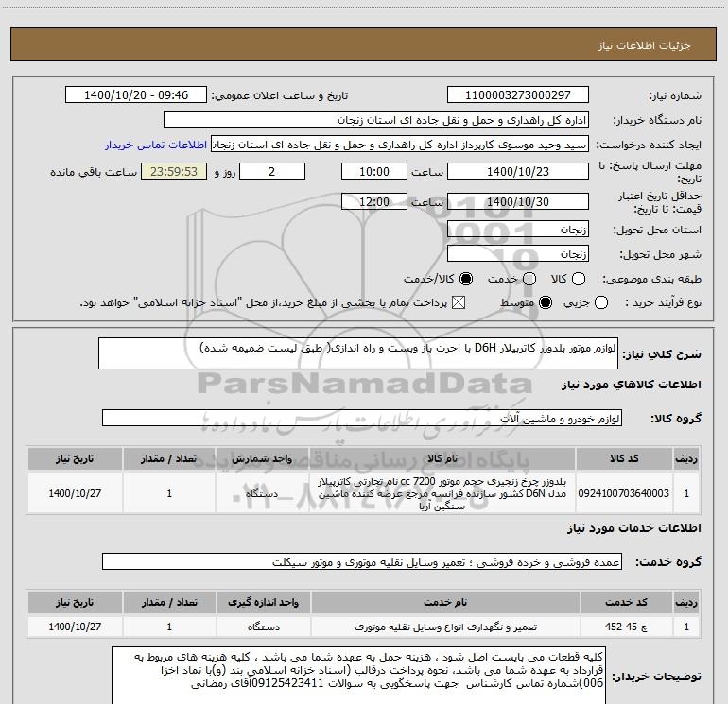
Task: Click the goods table نام کالا header
Action: tap(442, 459)
